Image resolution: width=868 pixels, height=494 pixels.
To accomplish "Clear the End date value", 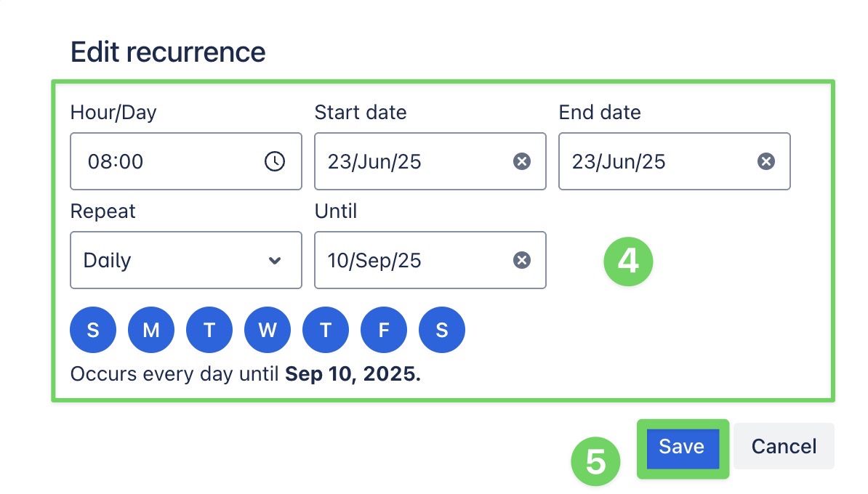I will point(765,161).
